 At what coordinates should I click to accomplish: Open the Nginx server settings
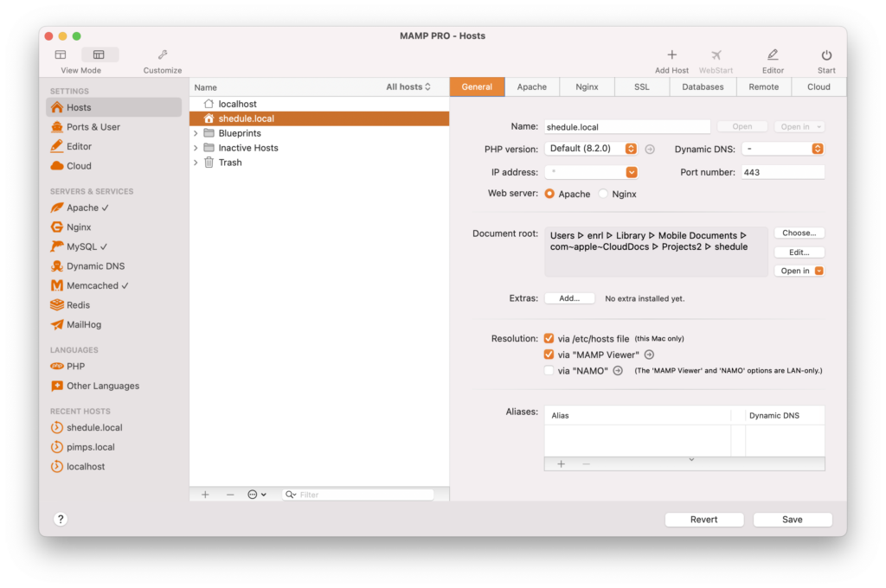pyautogui.click(x=113, y=227)
